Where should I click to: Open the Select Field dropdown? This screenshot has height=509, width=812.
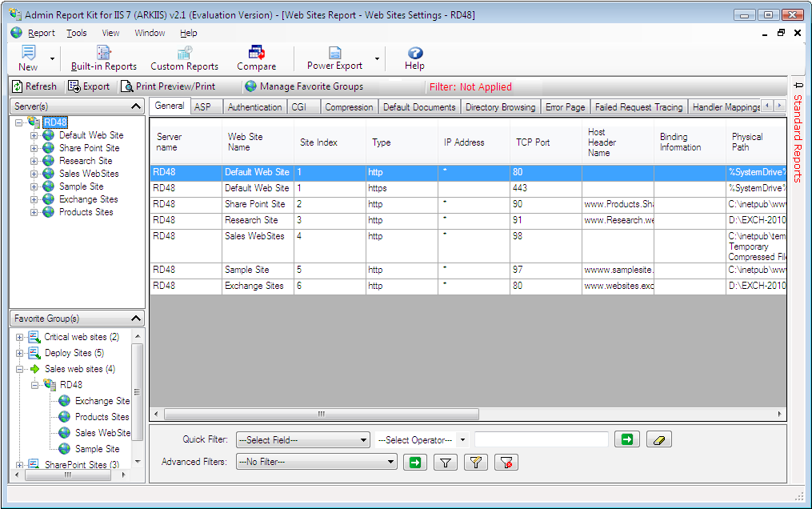(302, 439)
